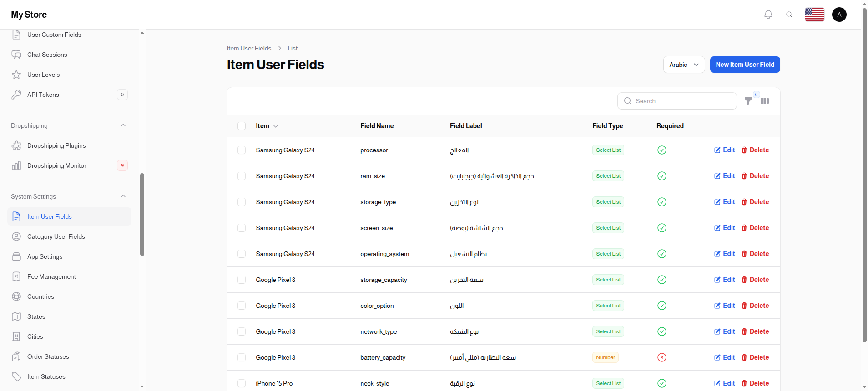Go to App Settings page

coord(69,256)
